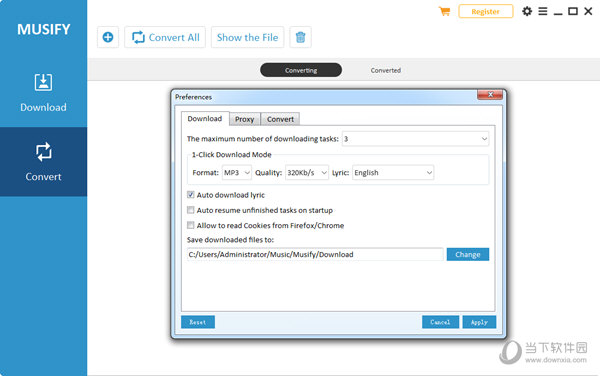The height and width of the screenshot is (376, 600).
Task: Open the Proxy tab in Preferences
Action: point(245,119)
